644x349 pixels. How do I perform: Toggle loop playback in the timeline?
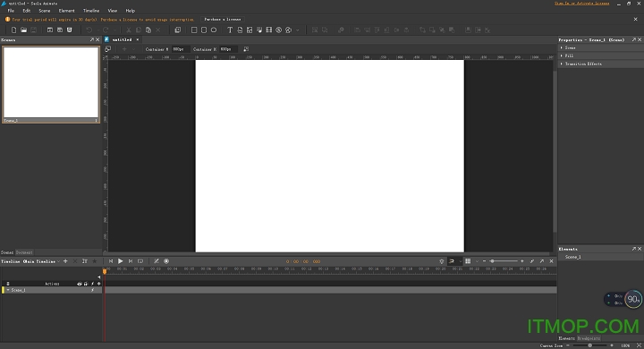click(x=140, y=261)
